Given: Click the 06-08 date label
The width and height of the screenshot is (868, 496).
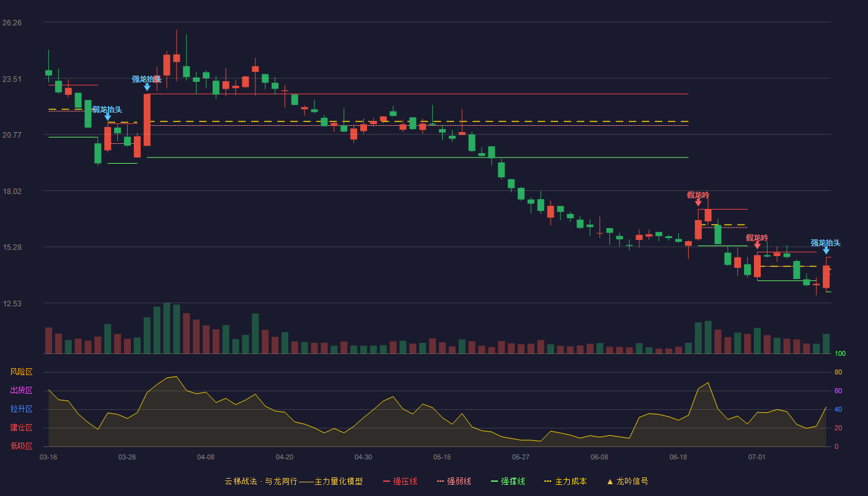Looking at the screenshot, I should (600, 457).
